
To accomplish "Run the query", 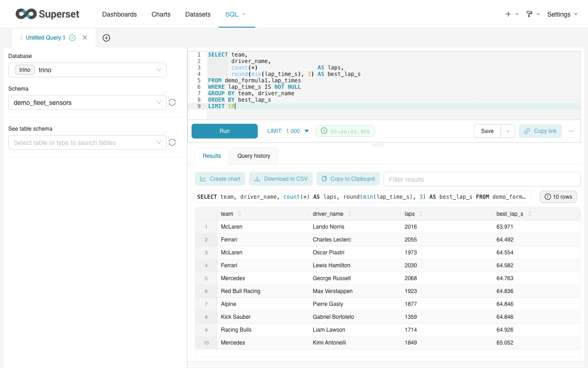I will [x=225, y=131].
